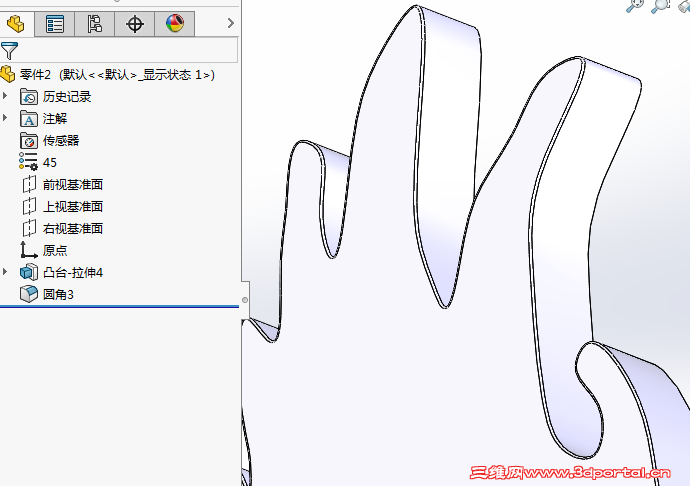Image resolution: width=690 pixels, height=486 pixels.
Task: Select the 传感器 tree item
Action: [61, 140]
